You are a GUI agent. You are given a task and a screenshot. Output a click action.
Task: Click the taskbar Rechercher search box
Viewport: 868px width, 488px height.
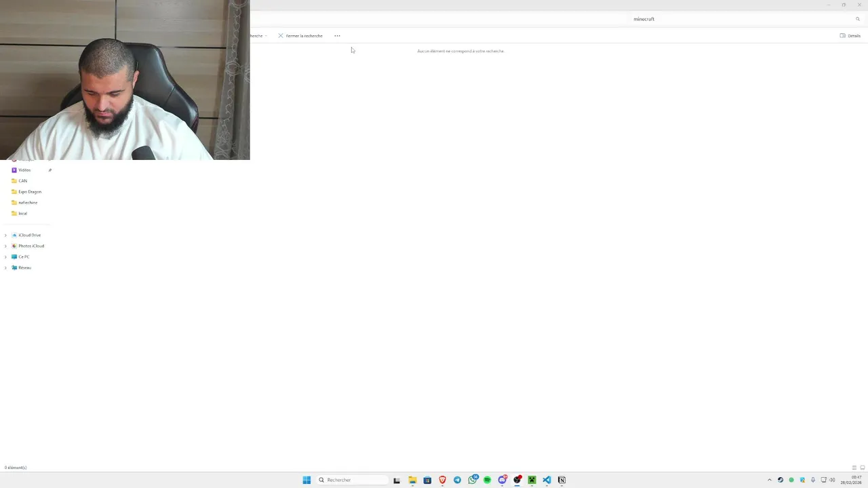(352, 480)
